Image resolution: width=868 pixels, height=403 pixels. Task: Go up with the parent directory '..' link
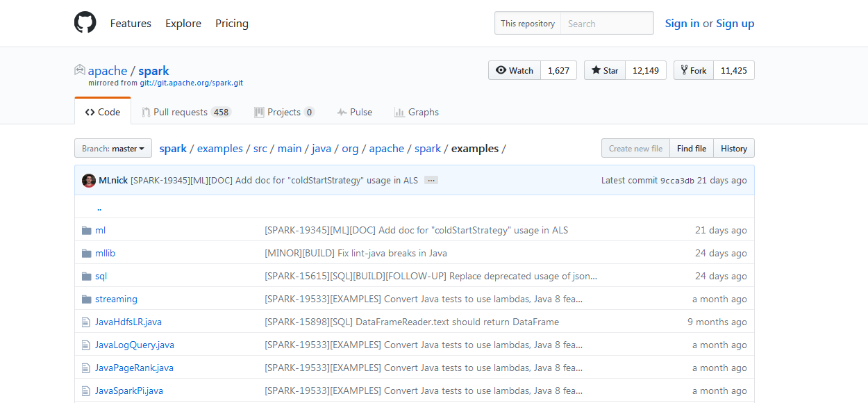[x=99, y=207]
